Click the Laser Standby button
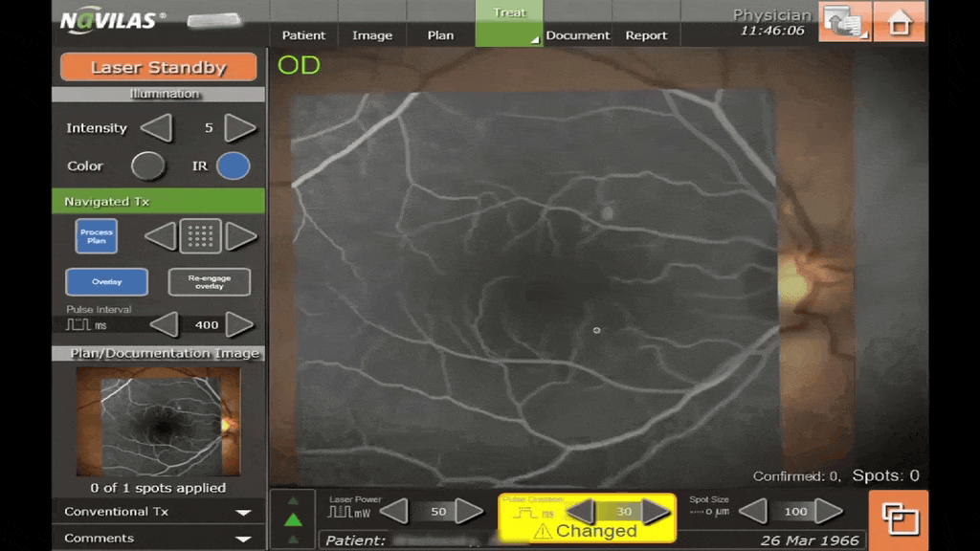The width and height of the screenshot is (980, 551). point(158,68)
